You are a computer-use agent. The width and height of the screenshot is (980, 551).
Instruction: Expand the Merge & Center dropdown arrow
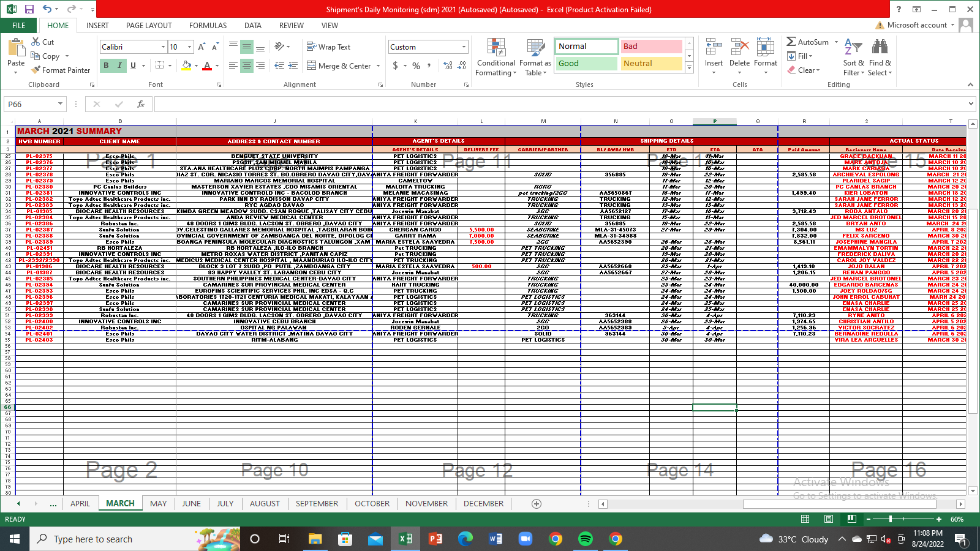(x=378, y=66)
